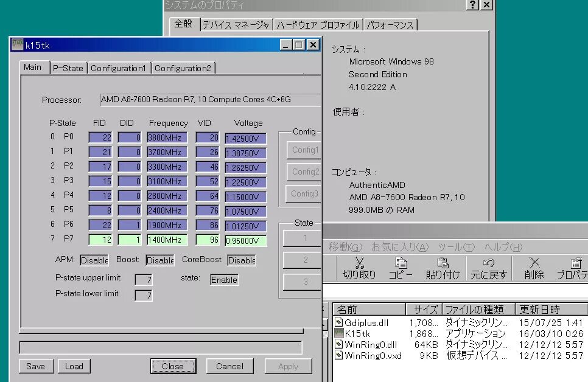
Task: Click the P2 VID field showing 46
Action: (208, 167)
